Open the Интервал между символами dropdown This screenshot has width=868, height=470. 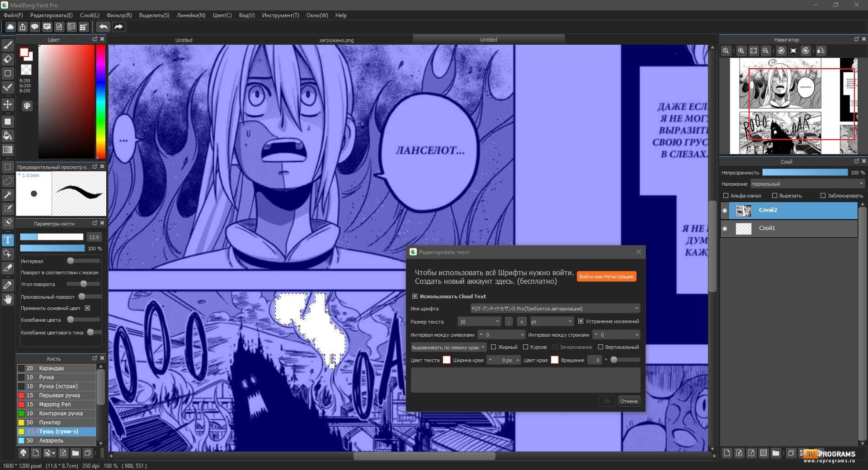coord(501,335)
